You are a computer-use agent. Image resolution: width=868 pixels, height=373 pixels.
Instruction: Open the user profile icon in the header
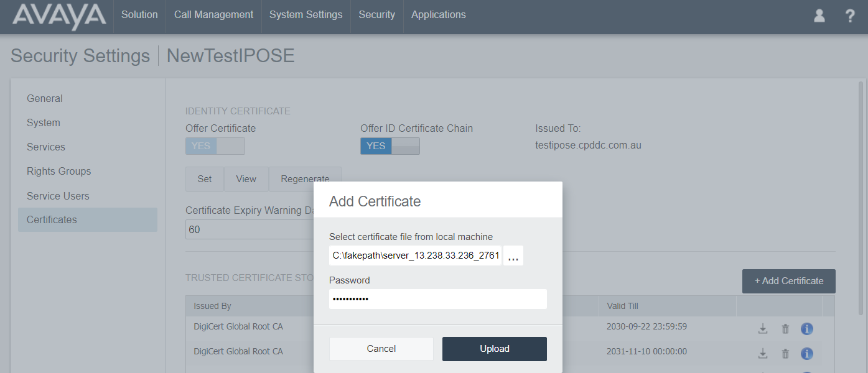point(819,16)
